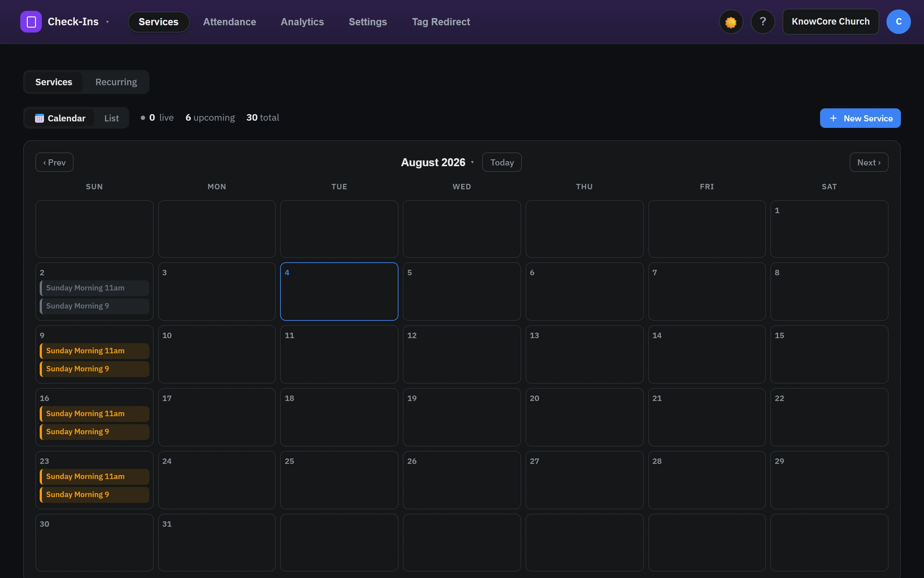The image size is (924, 578).
Task: Click the '6 upcoming' count text
Action: [210, 118]
